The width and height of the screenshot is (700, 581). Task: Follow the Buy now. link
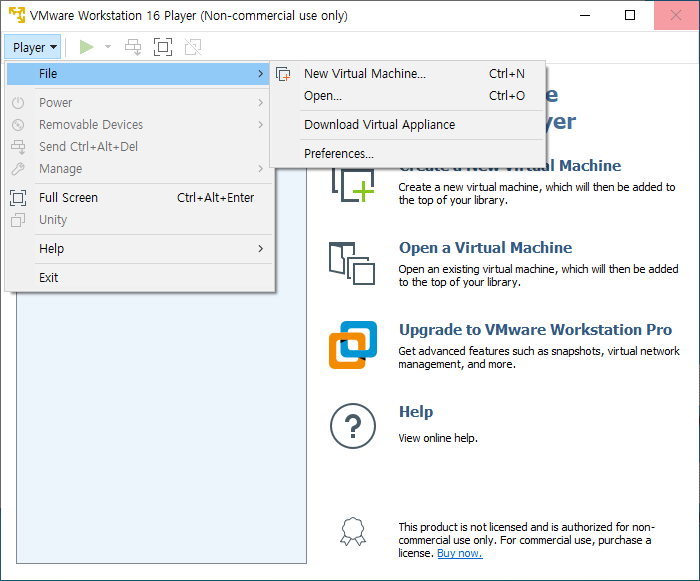[459, 553]
